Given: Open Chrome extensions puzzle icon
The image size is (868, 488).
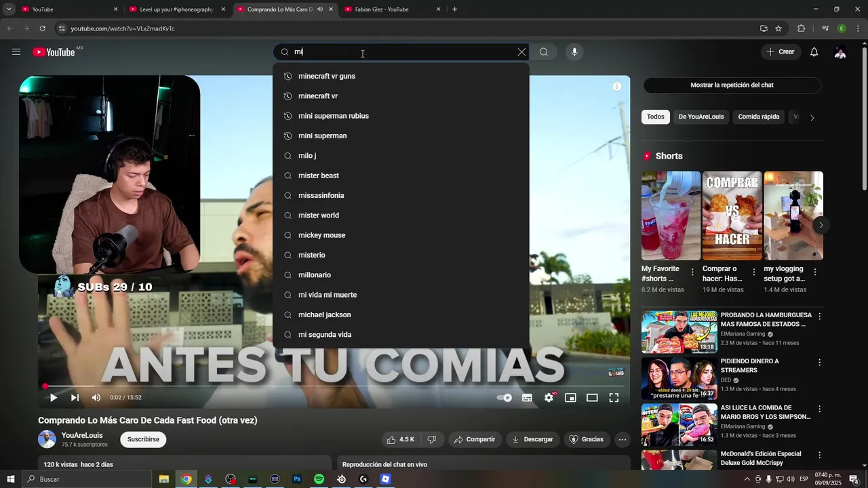Looking at the screenshot, I should coord(801,28).
